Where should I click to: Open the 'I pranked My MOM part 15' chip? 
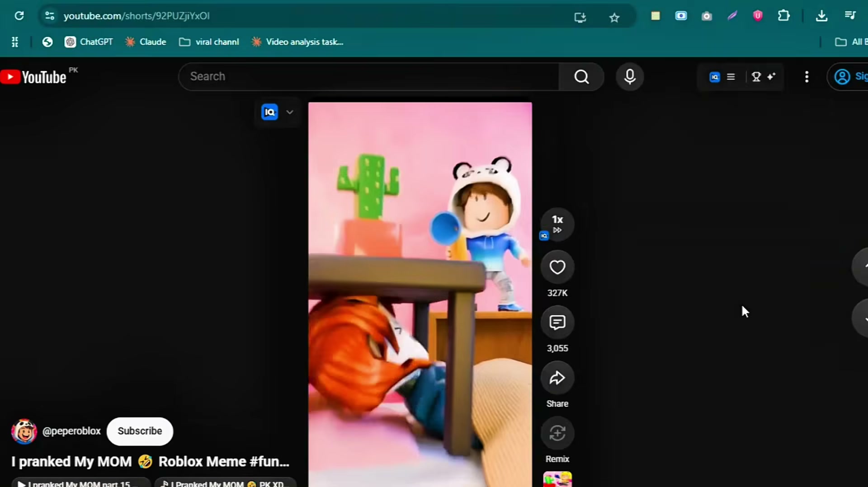tap(80, 482)
